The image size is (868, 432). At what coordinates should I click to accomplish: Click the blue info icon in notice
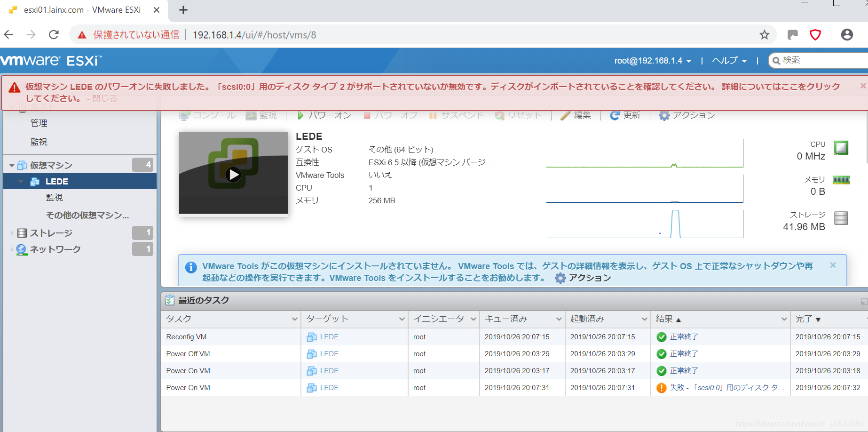pos(191,267)
